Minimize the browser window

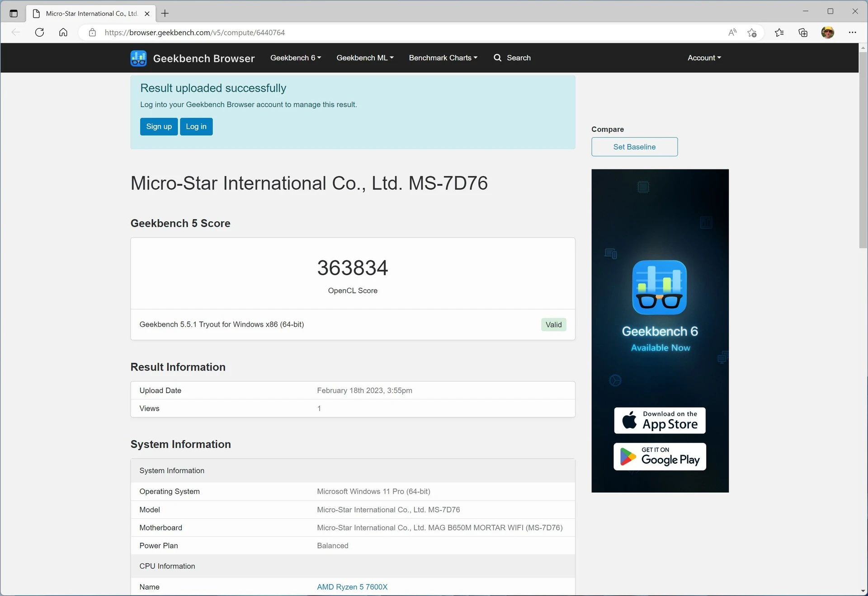[806, 11]
